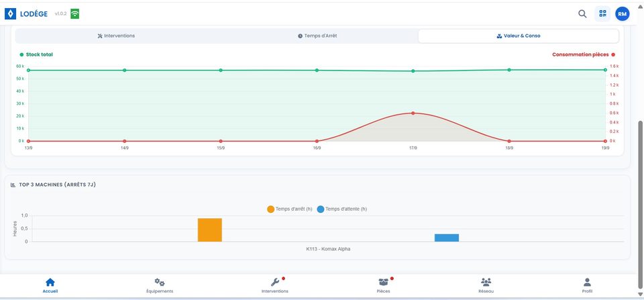The height and width of the screenshot is (300, 644).
Task: Open the QR code scanner button
Action: [x=602, y=13]
